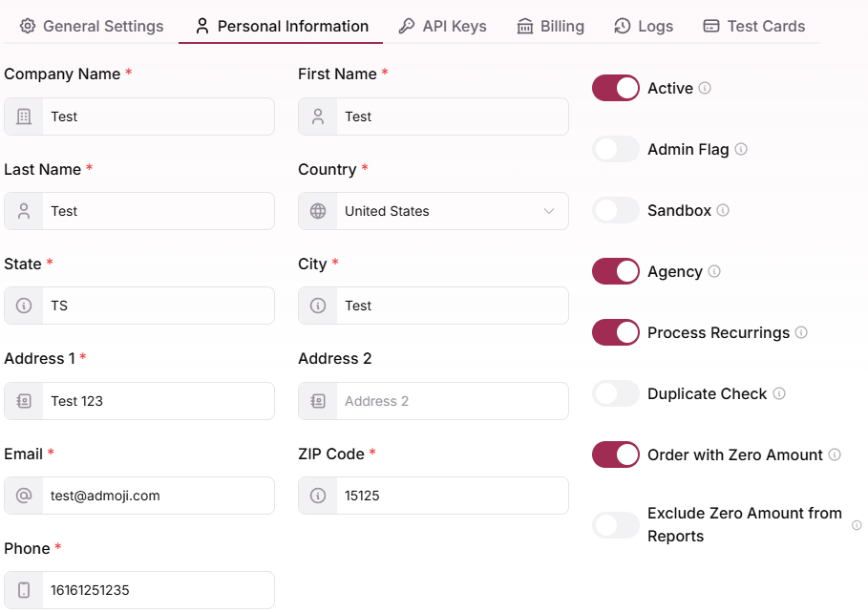Click the Duplicate Check label
This screenshot has width=868, height=613.
point(708,393)
